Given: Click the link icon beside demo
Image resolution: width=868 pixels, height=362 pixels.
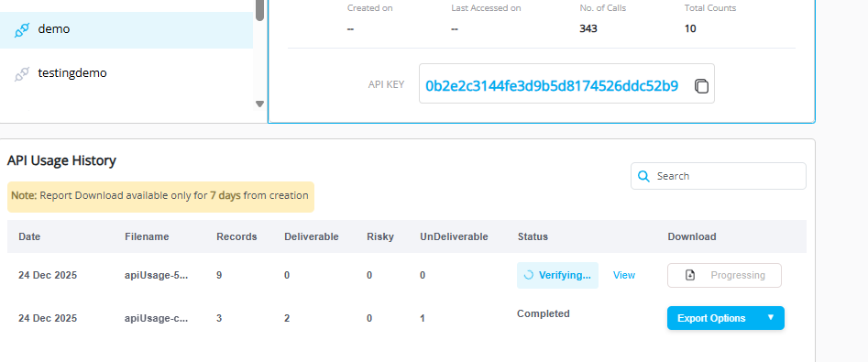Looking at the screenshot, I should click(22, 30).
